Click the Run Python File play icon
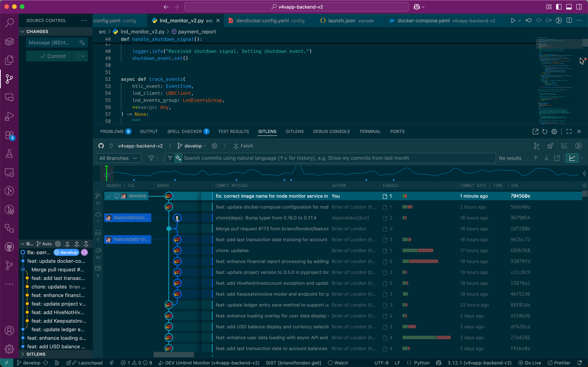Screen dimensions: 588x367 [x=513, y=21]
